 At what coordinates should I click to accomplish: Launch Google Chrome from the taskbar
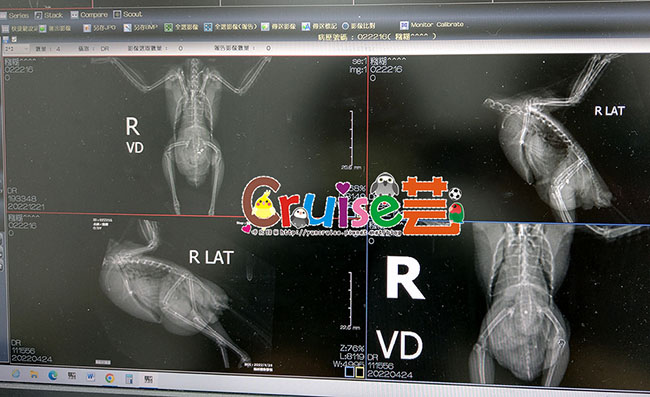click(x=109, y=378)
